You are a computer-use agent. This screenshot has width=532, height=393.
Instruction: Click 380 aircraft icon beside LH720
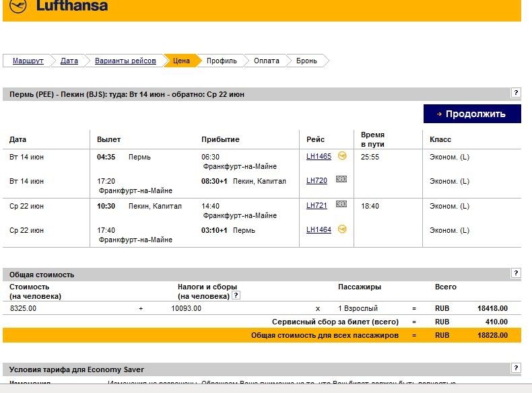pos(341,179)
